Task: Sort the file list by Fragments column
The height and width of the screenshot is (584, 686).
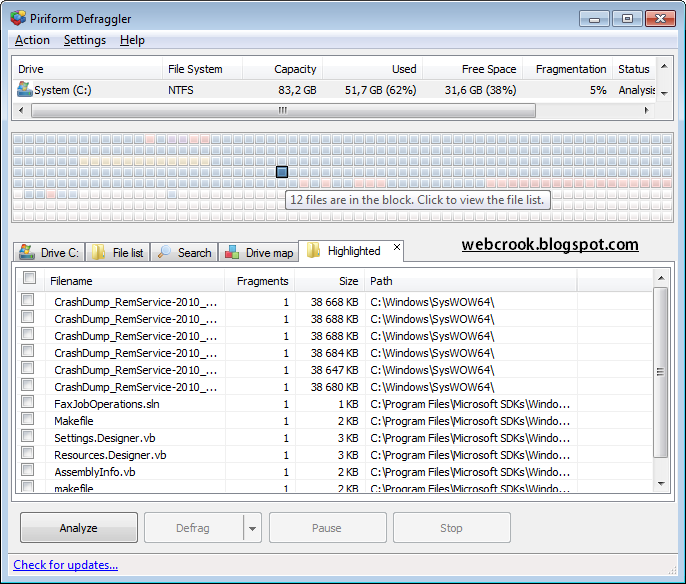Action: click(260, 281)
